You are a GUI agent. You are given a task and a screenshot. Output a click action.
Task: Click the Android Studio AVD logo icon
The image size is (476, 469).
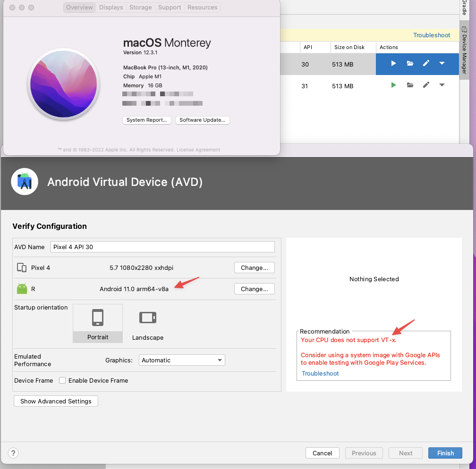(25, 182)
